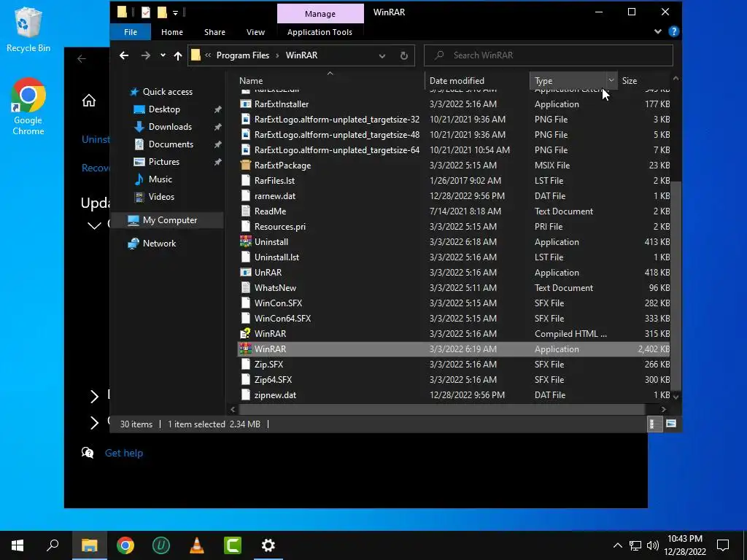Open Music in the navigation pane
Viewport: 747px width, 560px height.
coord(160,179)
